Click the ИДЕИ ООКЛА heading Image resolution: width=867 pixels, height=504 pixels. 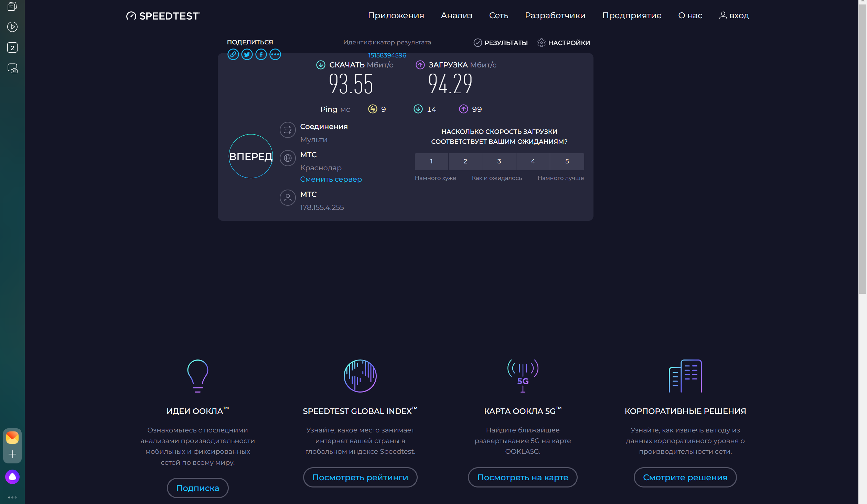point(197,411)
